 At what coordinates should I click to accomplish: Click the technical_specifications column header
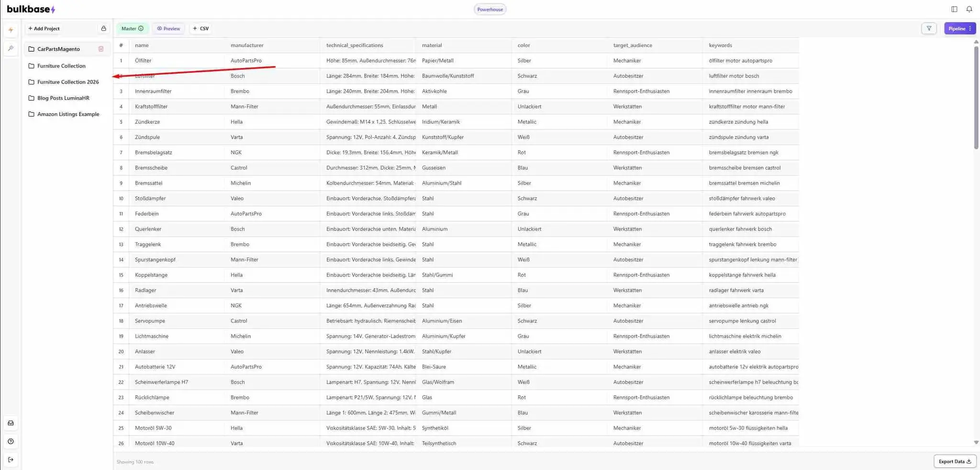pos(368,45)
